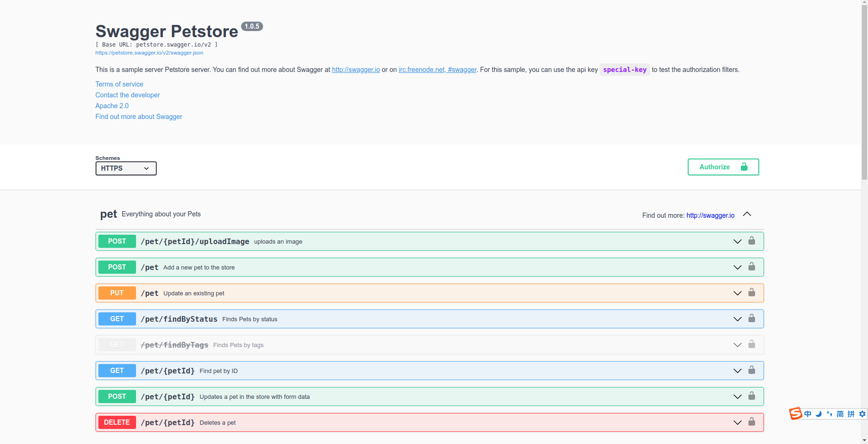Viewport: 868px width, 444px height.
Task: Expand POST /pet Add a new pet chevron
Action: coord(738,268)
